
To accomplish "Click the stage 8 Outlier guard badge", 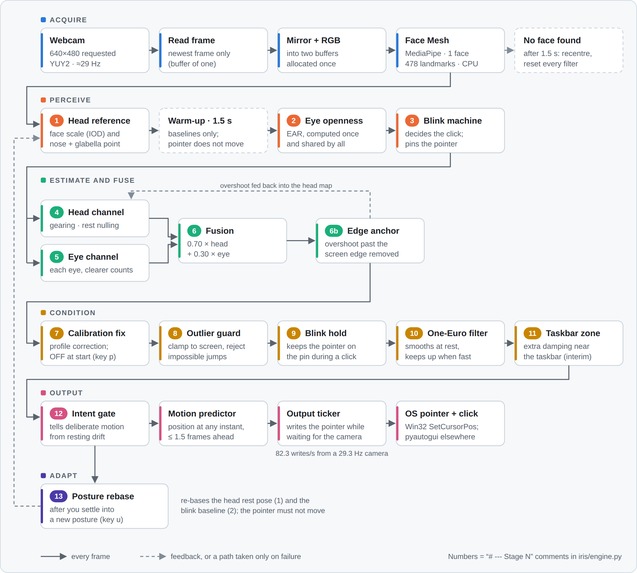I will [175, 333].
